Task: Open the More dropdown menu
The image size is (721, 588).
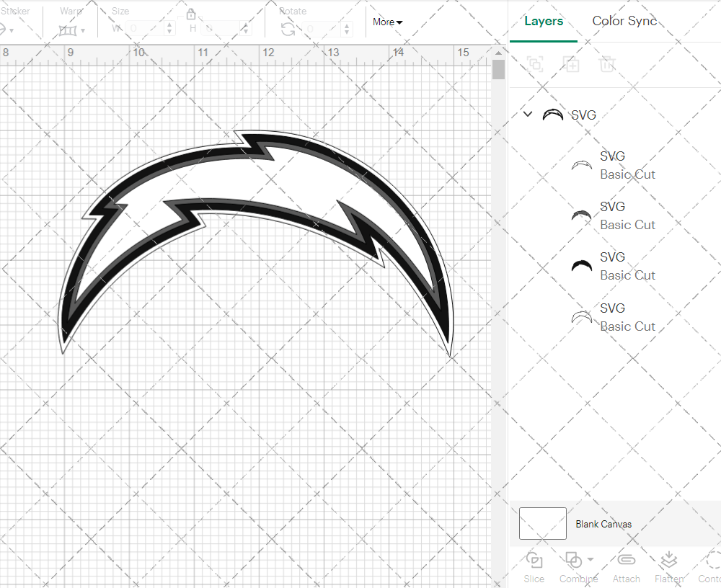Action: 388,22
